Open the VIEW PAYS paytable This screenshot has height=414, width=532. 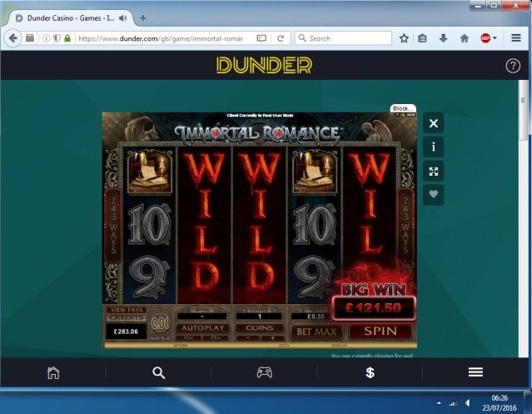click(x=127, y=310)
